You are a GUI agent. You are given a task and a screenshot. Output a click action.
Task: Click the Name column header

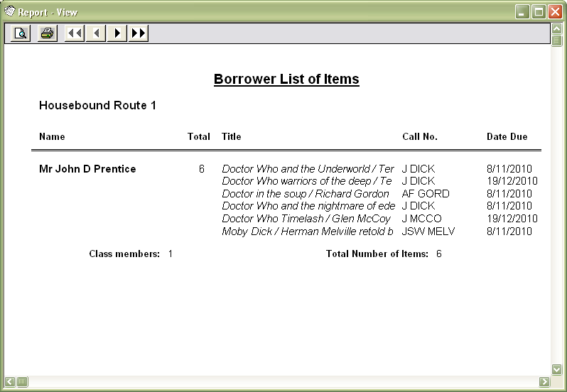point(52,136)
